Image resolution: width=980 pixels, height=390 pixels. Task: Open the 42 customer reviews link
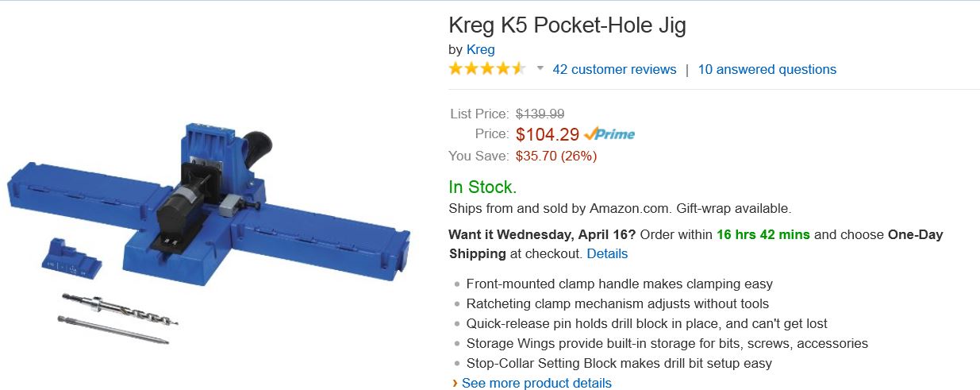click(614, 69)
